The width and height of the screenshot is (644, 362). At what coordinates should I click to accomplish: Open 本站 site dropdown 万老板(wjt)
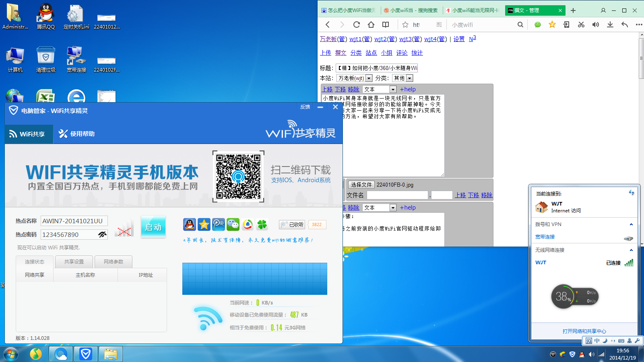[355, 78]
